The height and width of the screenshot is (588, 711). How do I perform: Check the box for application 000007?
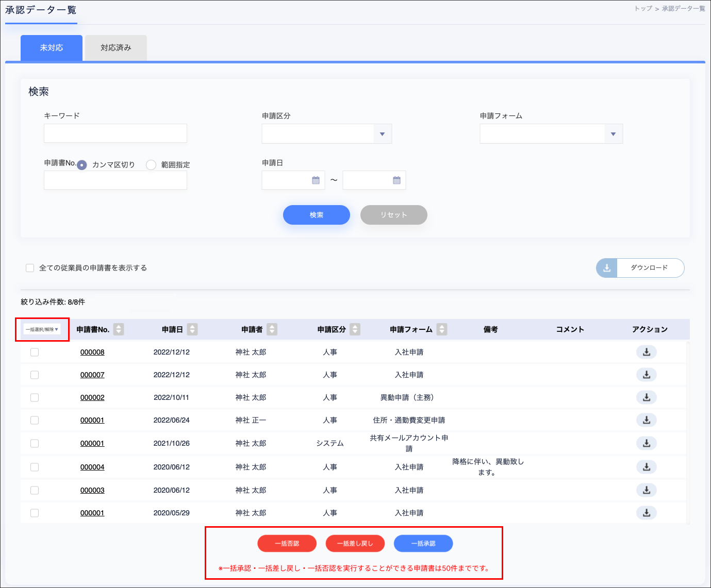coord(35,375)
